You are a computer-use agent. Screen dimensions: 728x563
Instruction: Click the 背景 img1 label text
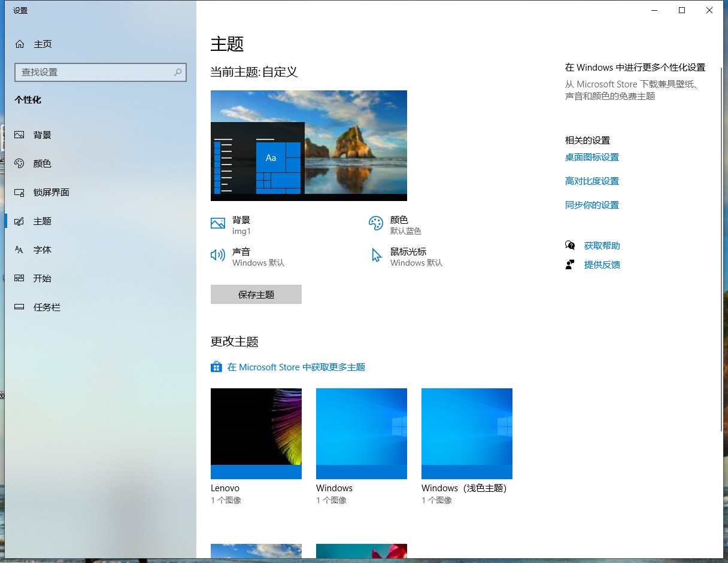point(241,225)
